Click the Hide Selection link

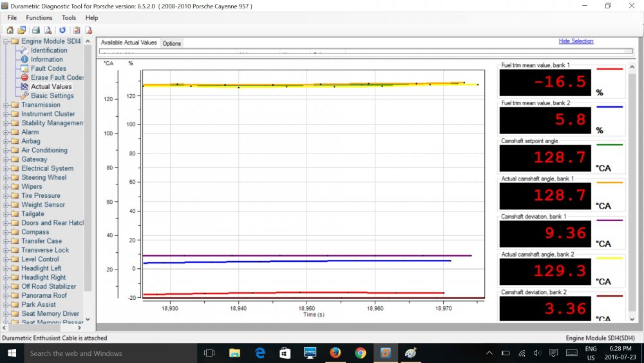pos(576,41)
